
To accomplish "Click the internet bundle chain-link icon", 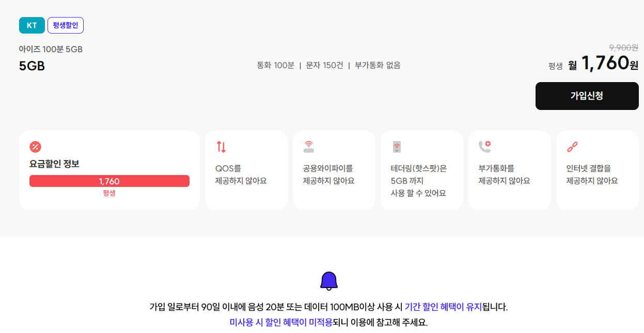I will pyautogui.click(x=572, y=147).
